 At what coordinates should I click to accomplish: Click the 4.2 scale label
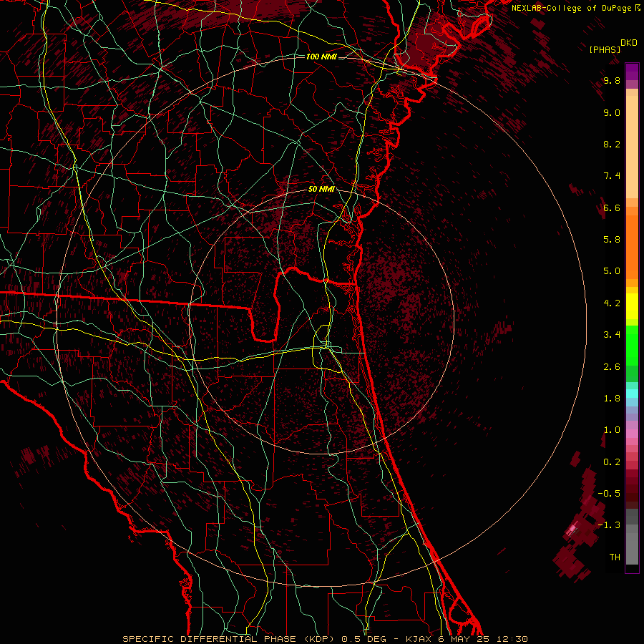tap(612, 303)
